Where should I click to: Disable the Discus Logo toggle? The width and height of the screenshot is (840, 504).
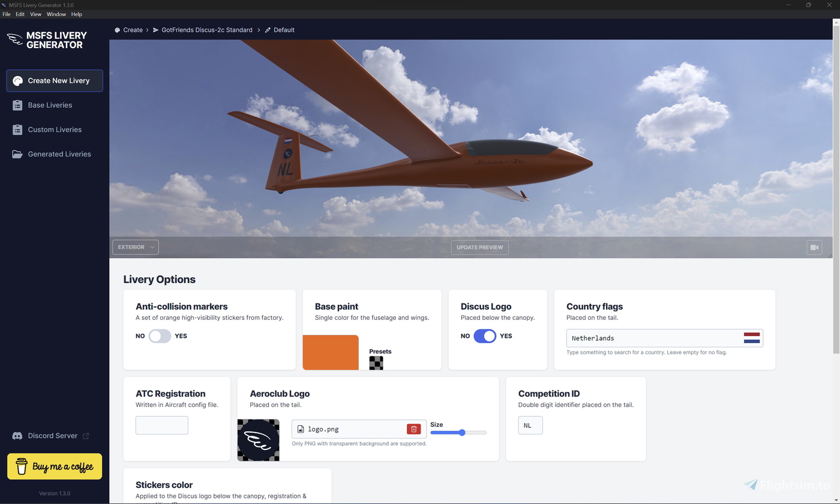(x=485, y=336)
